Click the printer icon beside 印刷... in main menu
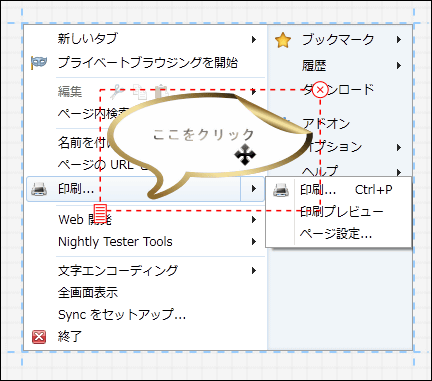The height and width of the screenshot is (381, 432). point(39,189)
